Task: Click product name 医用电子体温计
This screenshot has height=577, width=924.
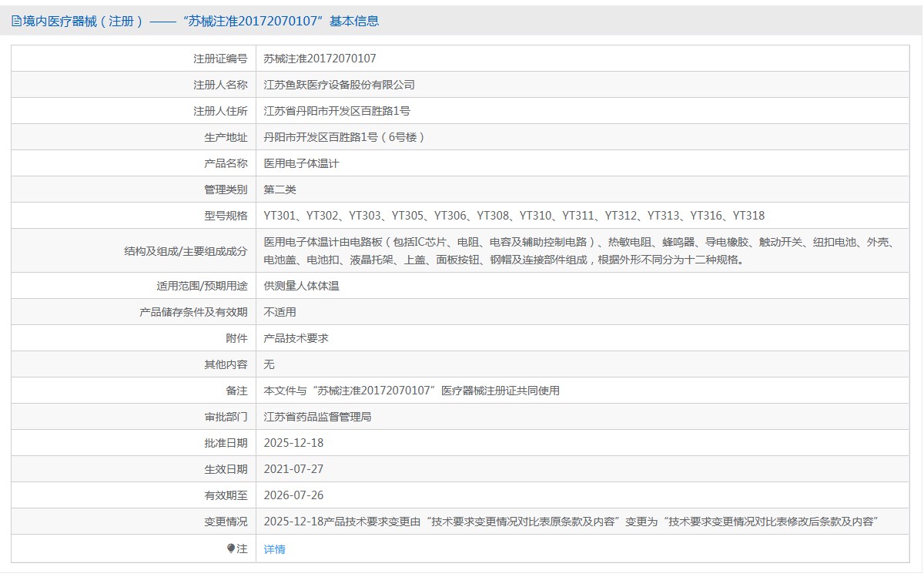Action: (301, 163)
